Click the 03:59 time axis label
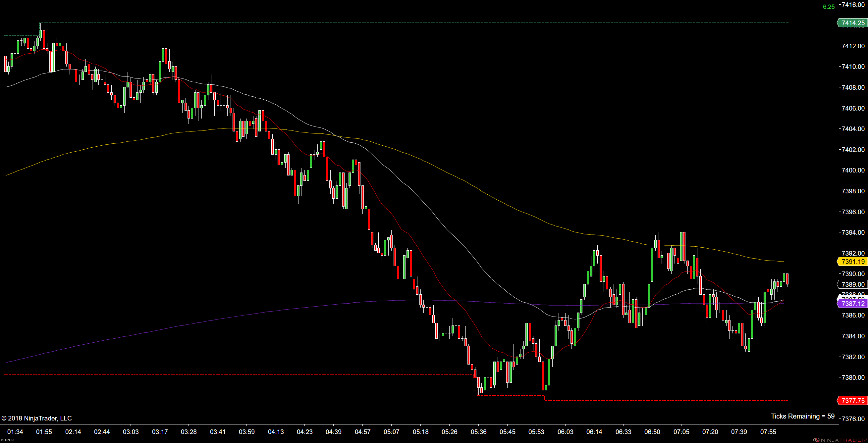 pyautogui.click(x=247, y=432)
